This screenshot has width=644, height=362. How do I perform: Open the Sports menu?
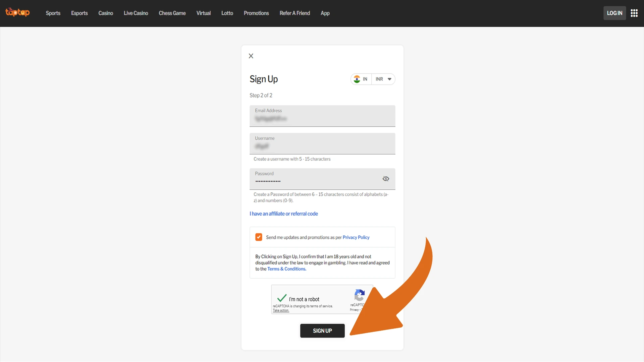53,13
